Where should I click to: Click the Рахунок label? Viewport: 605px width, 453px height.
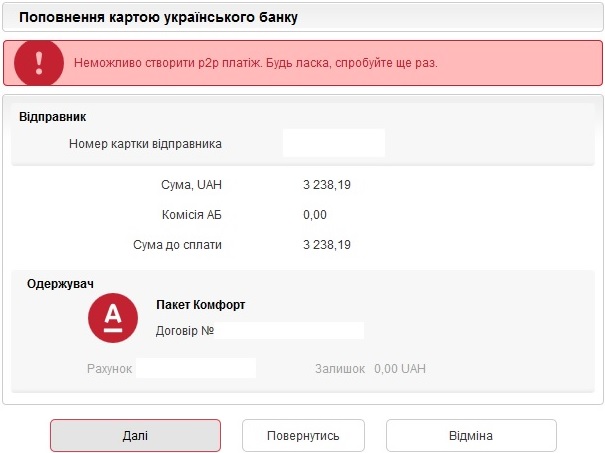110,368
